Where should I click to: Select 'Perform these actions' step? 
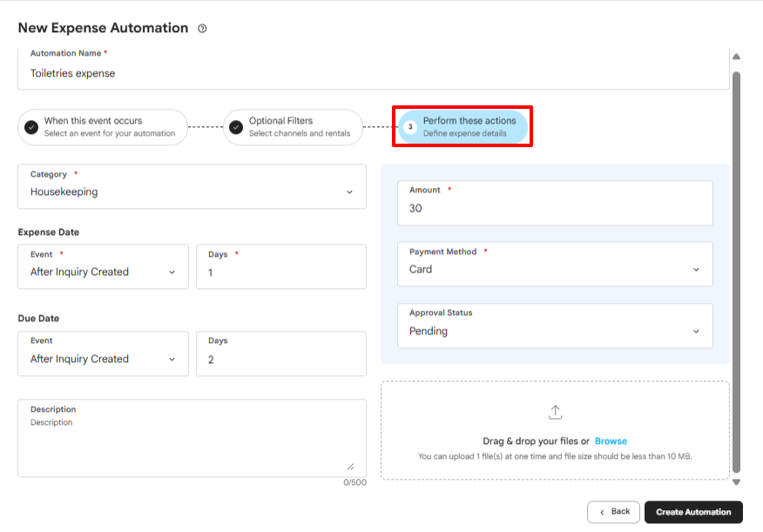[463, 126]
